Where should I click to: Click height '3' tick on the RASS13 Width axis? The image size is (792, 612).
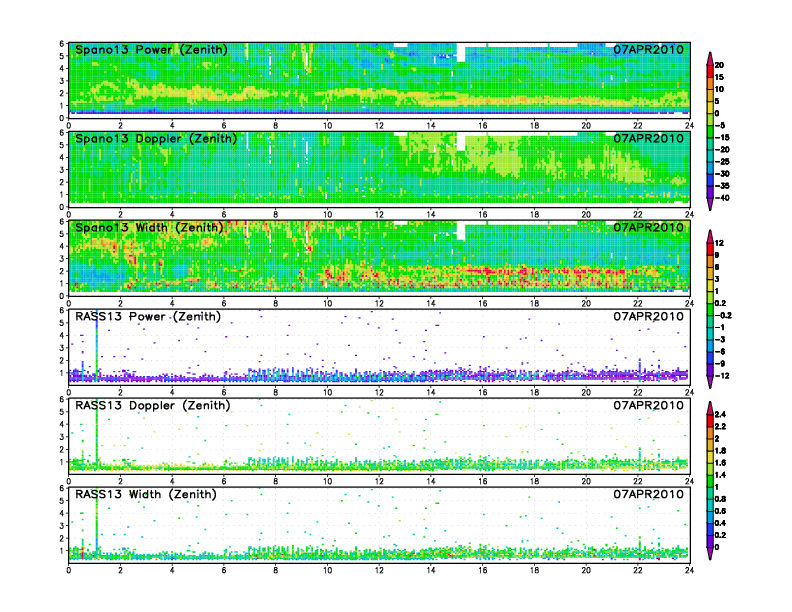point(62,526)
